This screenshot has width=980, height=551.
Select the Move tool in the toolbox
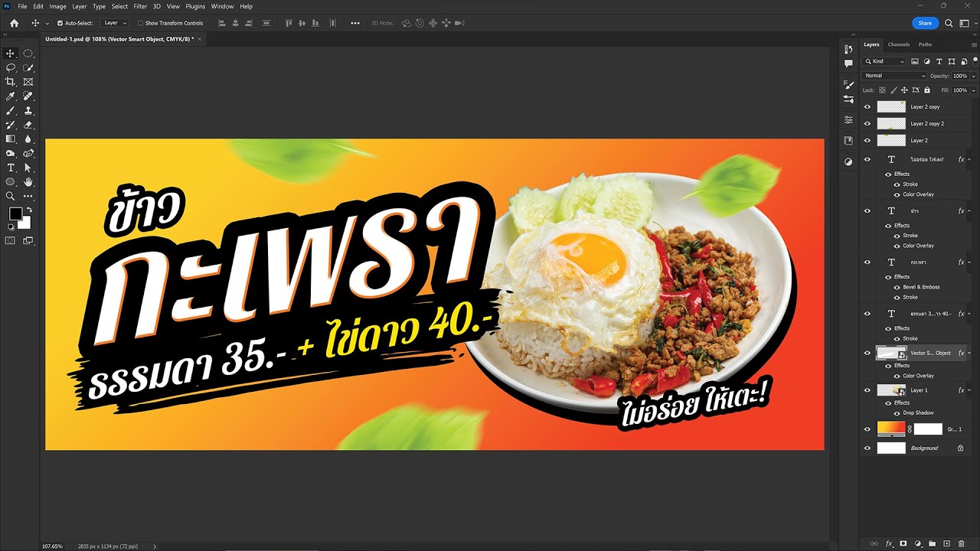pos(11,54)
